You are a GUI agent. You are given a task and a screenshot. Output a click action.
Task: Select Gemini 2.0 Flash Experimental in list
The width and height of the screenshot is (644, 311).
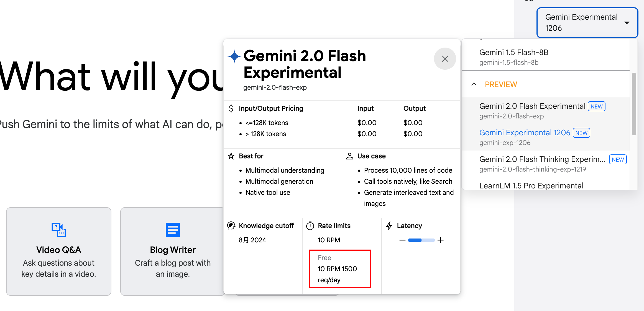pyautogui.click(x=545, y=111)
